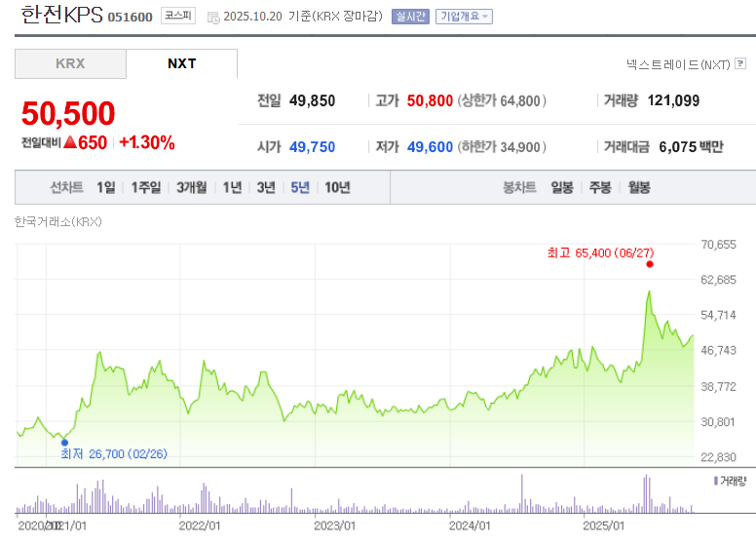The image size is (756, 544).
Task: Show the 1일 line chart
Action: [106, 187]
